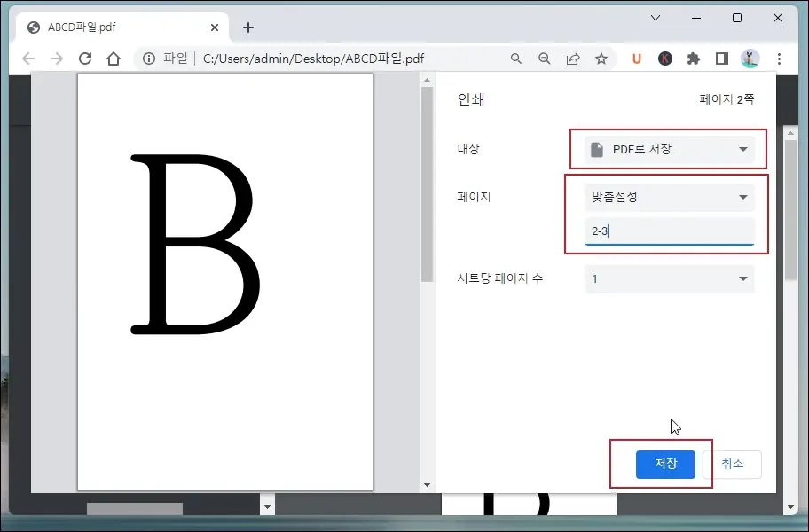This screenshot has height=532, width=809.
Task: Click the U extension icon
Action: click(636, 59)
